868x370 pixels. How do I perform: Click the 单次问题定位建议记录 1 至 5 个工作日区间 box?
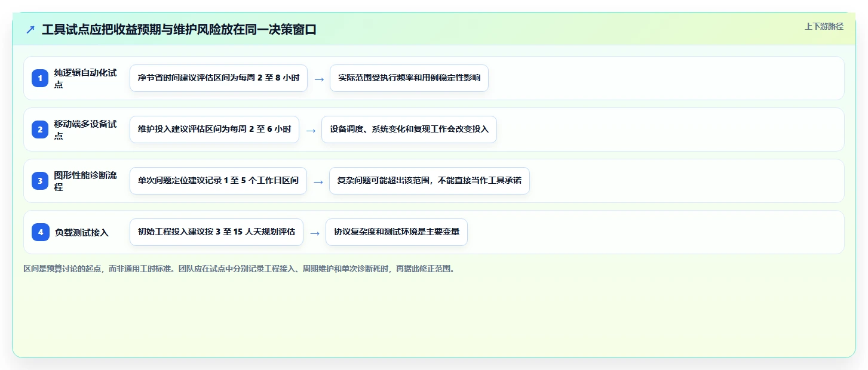[218, 181]
